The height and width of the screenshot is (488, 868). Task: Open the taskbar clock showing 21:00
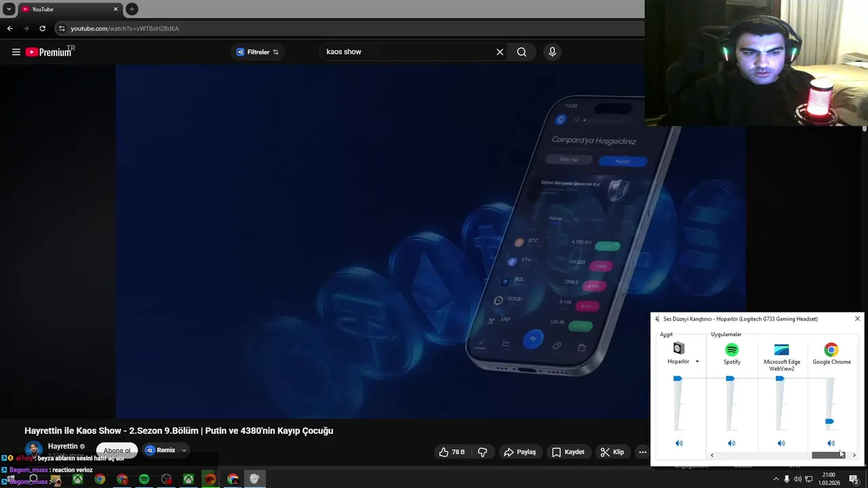tap(829, 479)
